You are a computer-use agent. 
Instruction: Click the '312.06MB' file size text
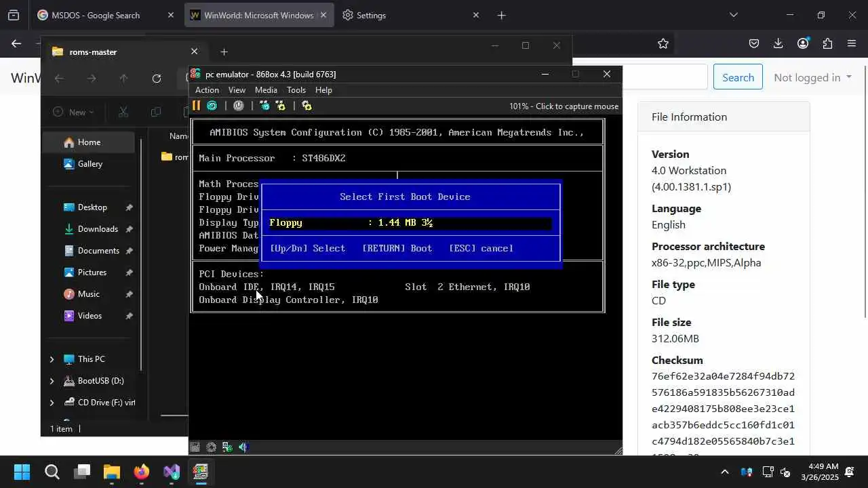(675, 338)
